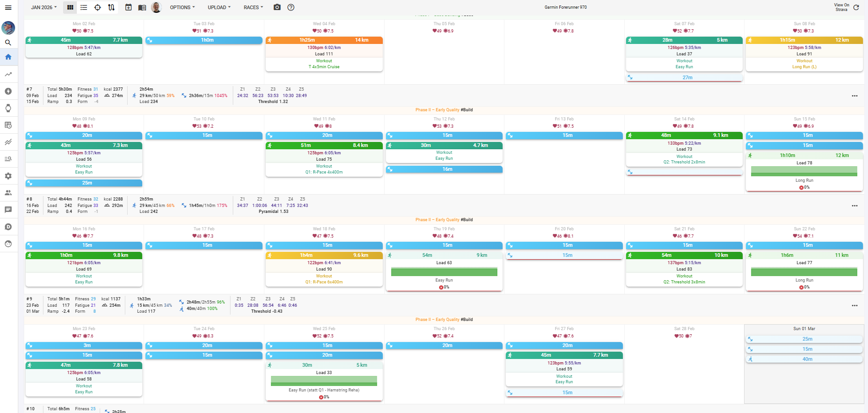Open the help question mark icon
Viewport: 868px width, 413px height.
coord(291,7)
